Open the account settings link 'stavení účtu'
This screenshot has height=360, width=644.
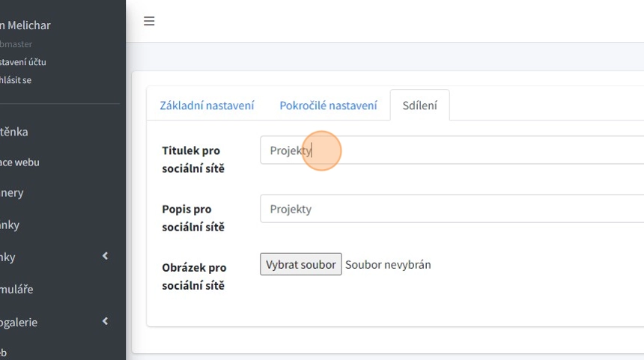click(23, 62)
